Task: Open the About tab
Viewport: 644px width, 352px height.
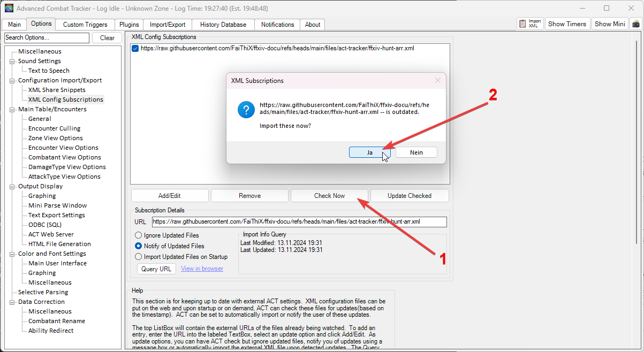Action: [313, 25]
